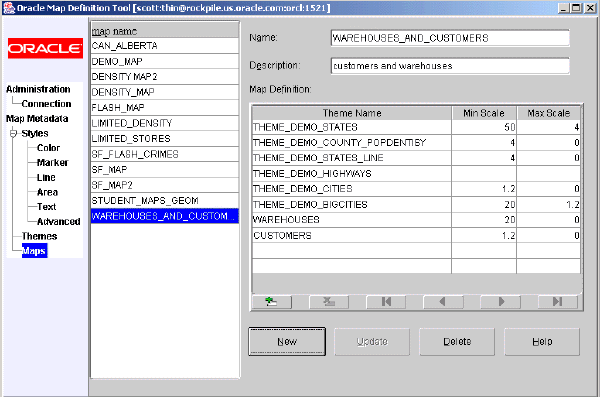The width and height of the screenshot is (600, 397).
Task: Click the delete theme row icon
Action: [x=329, y=302]
